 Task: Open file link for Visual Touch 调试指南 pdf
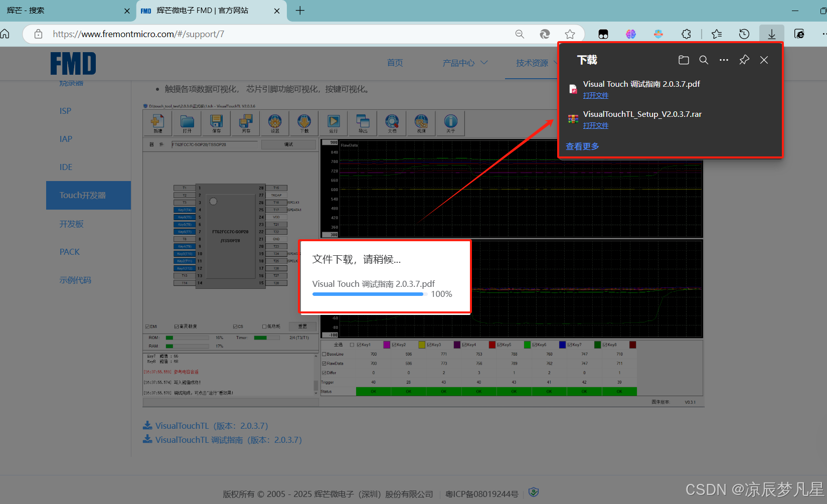tap(596, 95)
